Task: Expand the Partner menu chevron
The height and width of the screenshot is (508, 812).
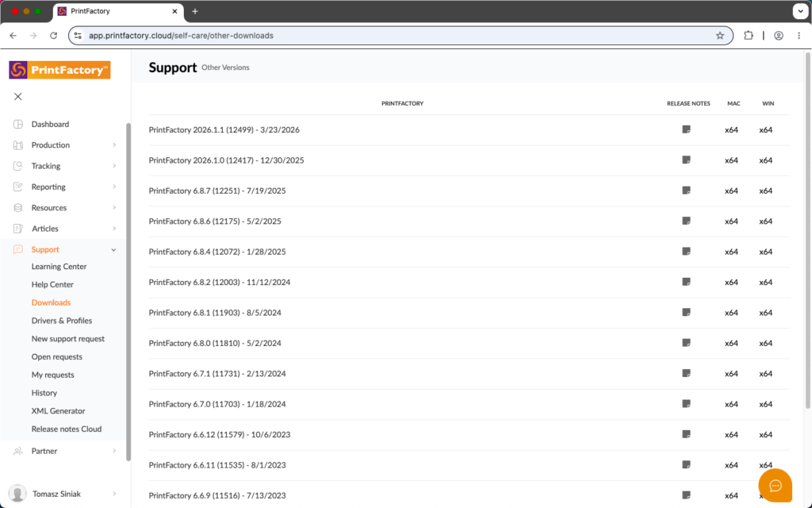Action: (x=114, y=451)
